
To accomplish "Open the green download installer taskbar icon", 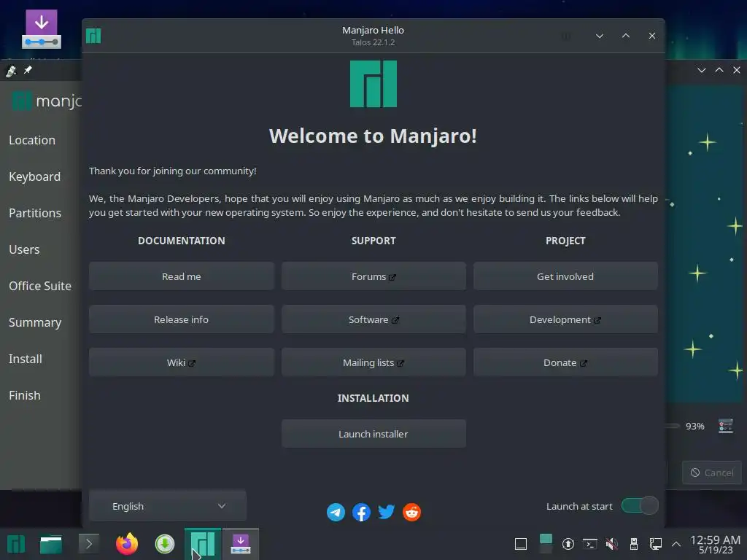I will click(x=165, y=544).
